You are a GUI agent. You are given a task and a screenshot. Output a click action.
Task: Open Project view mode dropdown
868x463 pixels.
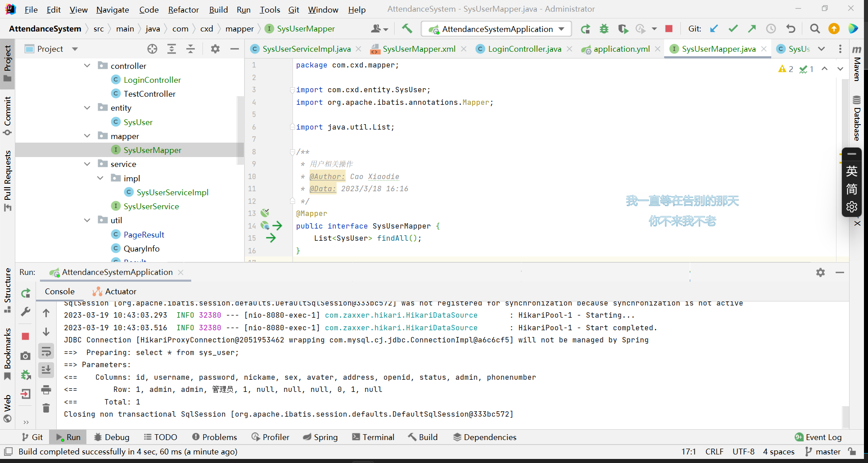[x=75, y=49]
